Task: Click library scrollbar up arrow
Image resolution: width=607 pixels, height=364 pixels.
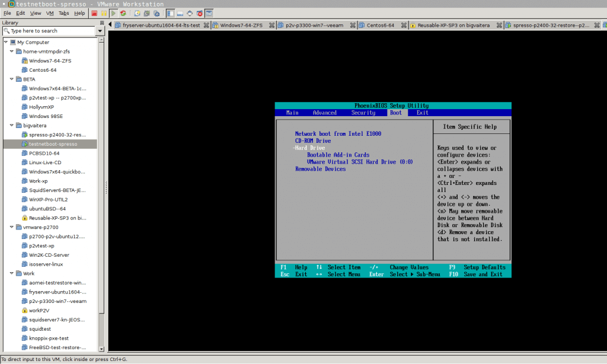Action: click(x=101, y=40)
